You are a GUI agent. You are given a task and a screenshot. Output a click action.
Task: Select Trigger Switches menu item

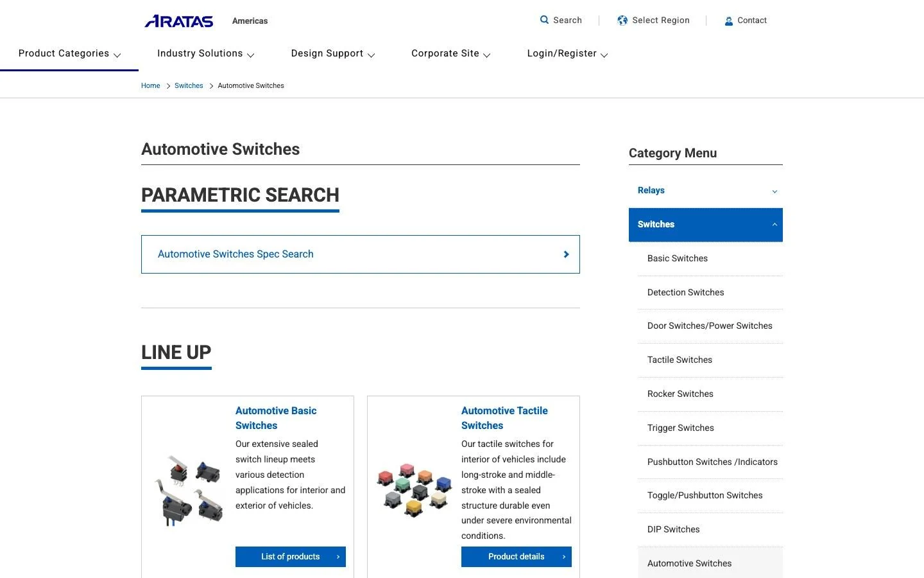point(710,428)
